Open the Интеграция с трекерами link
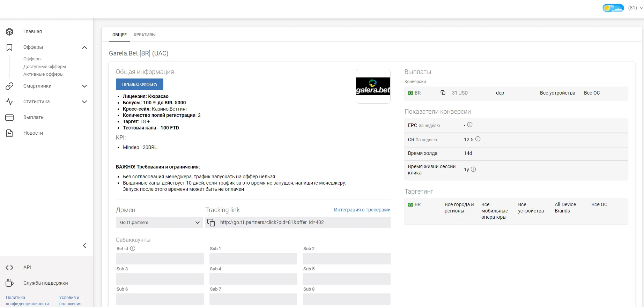The image size is (644, 307). tap(362, 210)
